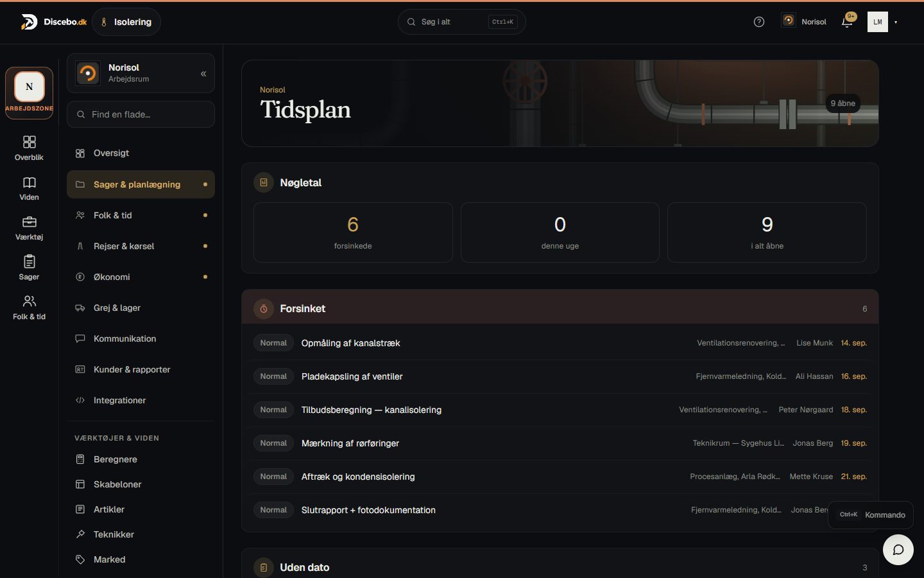Open the Discebo.dk home logo

(x=54, y=22)
